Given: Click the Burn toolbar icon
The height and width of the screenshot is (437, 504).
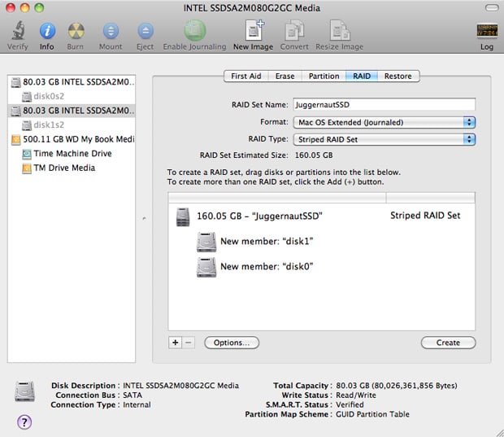Looking at the screenshot, I should [x=76, y=31].
